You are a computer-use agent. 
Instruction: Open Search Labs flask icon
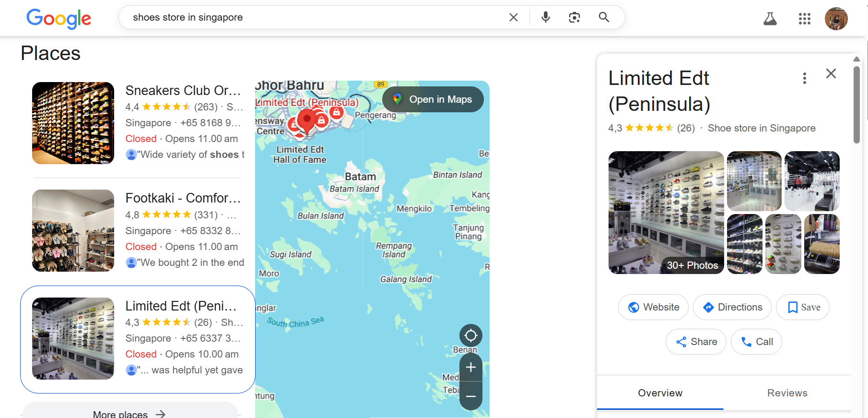(x=770, y=19)
